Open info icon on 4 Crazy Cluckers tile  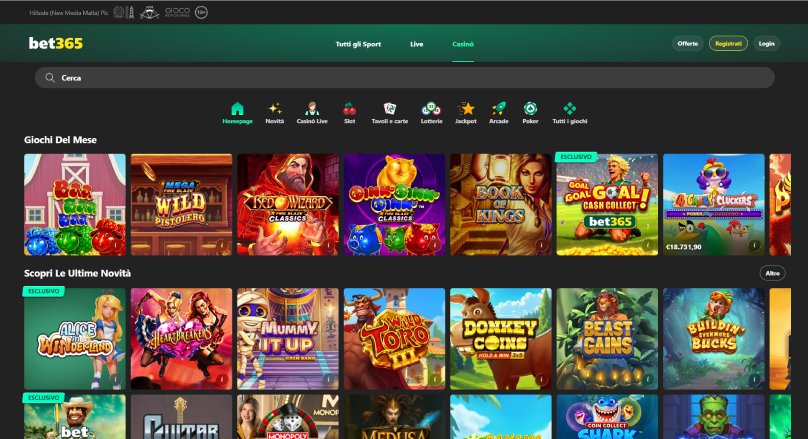coord(754,245)
